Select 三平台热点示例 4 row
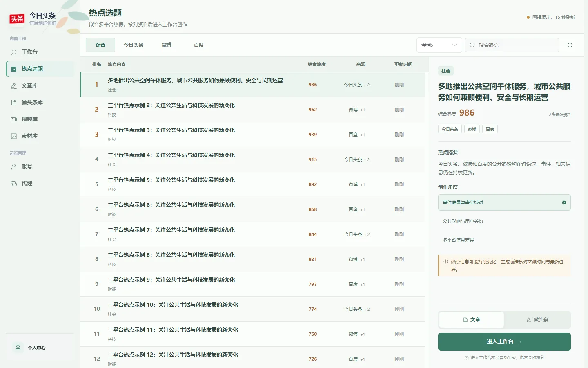The image size is (588, 368). [x=252, y=159]
